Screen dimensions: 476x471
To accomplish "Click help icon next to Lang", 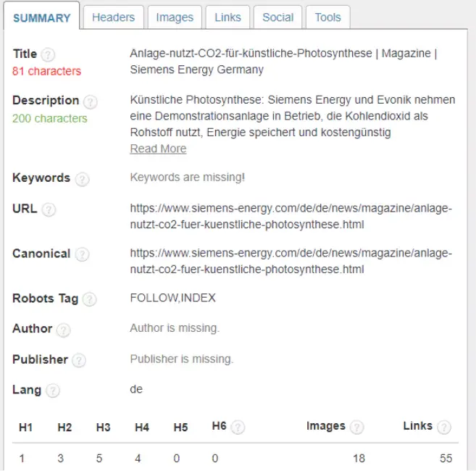I will [x=53, y=391].
